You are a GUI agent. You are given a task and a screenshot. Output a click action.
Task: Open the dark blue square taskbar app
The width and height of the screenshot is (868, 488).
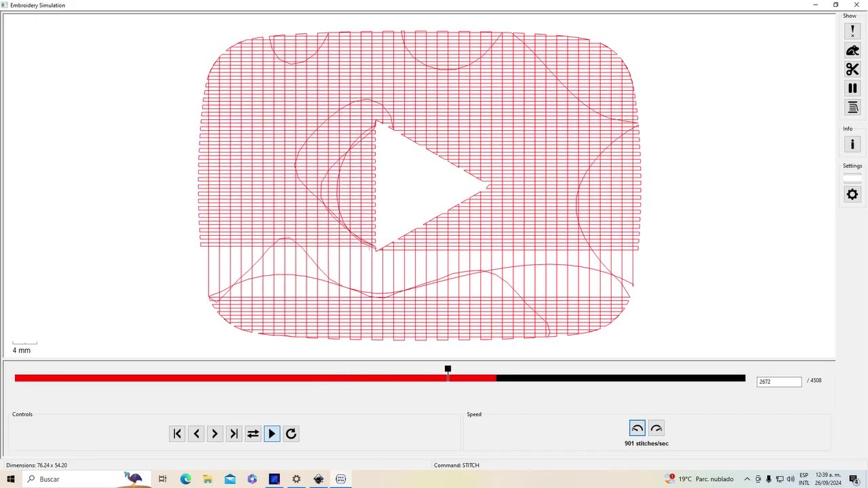point(274,479)
